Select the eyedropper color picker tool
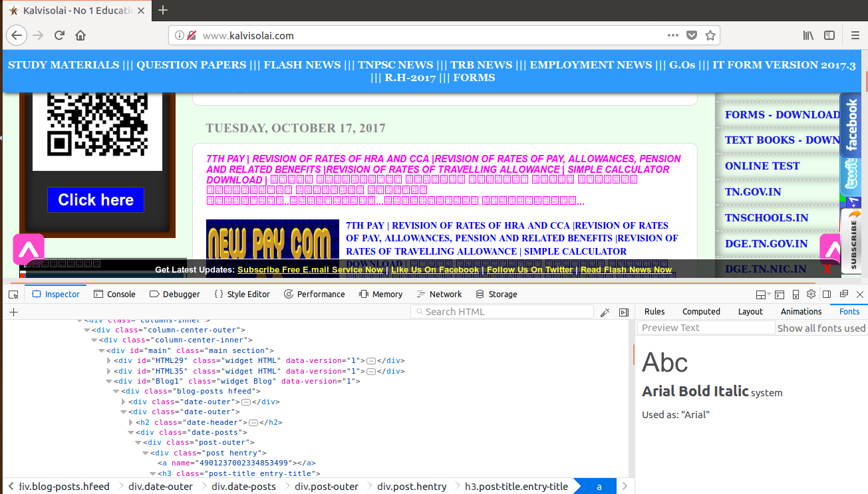 (605, 311)
